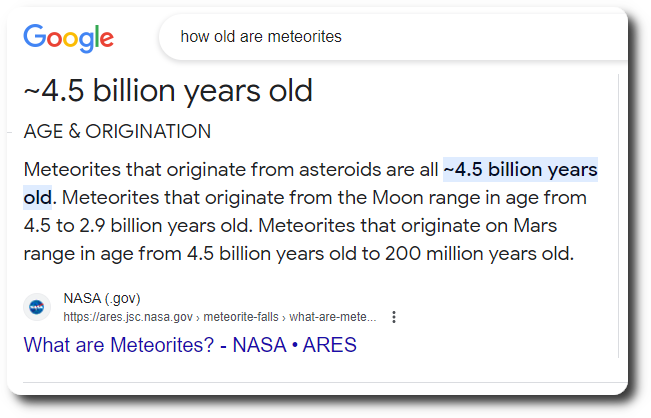Click the 'meteorite-falls' breadcrumb segment
Screen dimensions: 651x418
243,317
